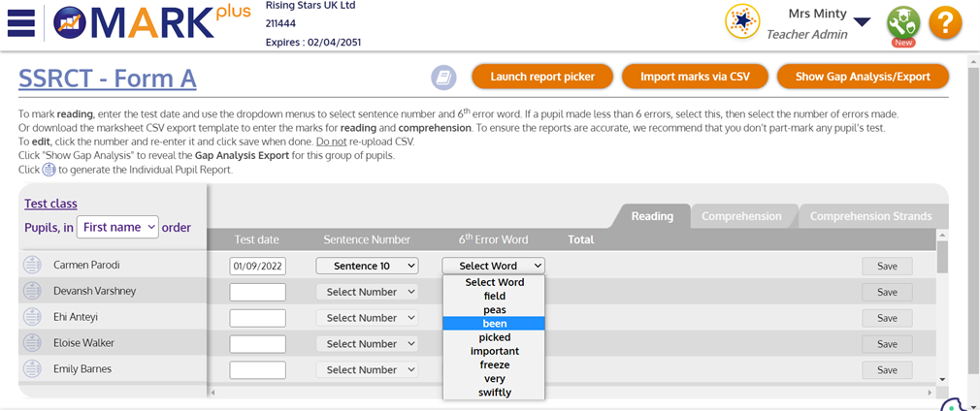980x411 pixels.
Task: Open the hamburger navigation menu
Action: 20,23
